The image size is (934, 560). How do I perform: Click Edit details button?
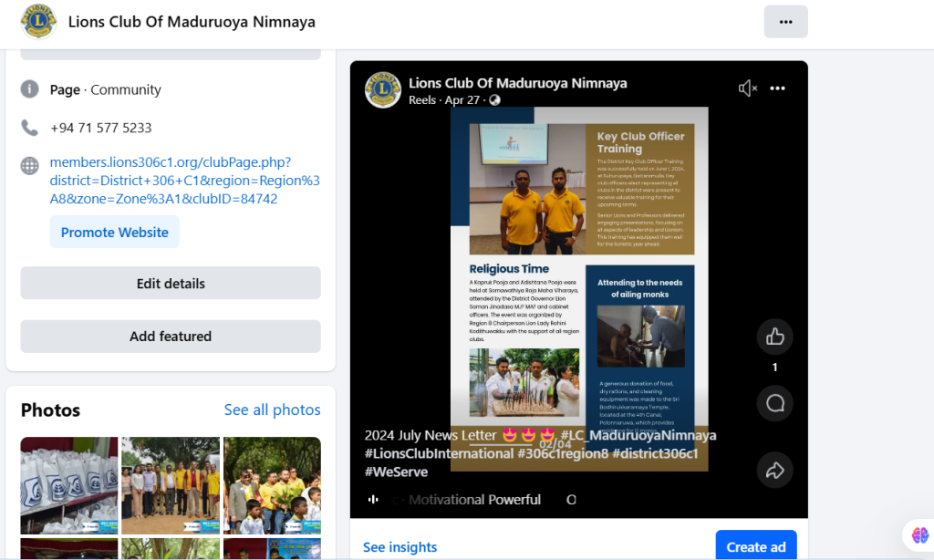[x=171, y=283]
